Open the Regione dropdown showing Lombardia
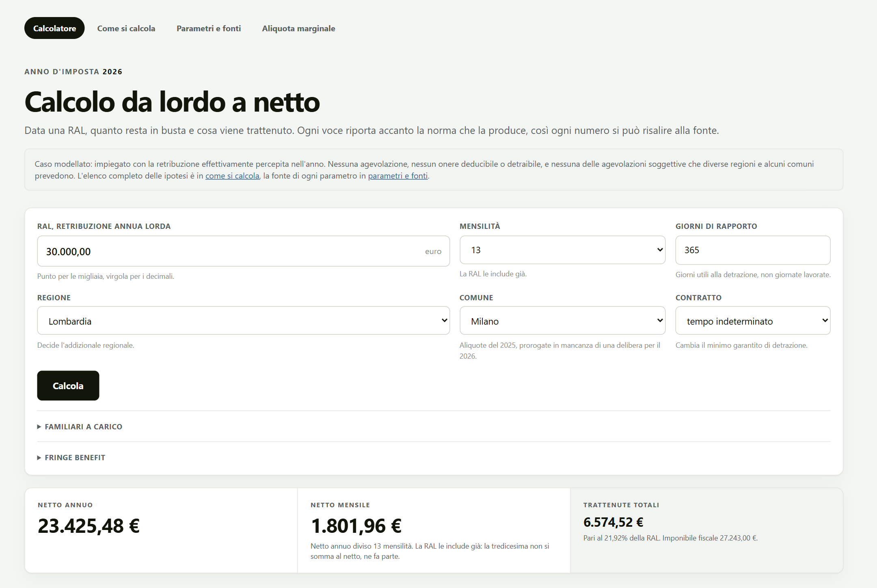The image size is (877, 588). (x=243, y=321)
